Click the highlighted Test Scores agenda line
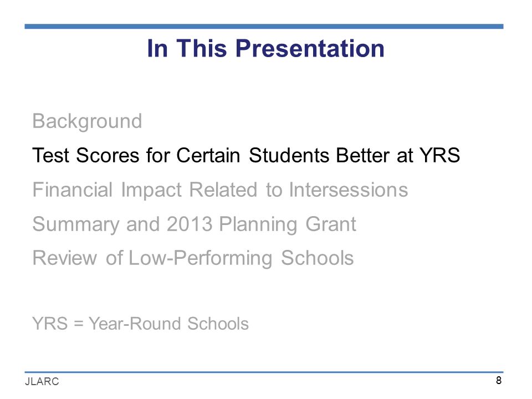 246,155
